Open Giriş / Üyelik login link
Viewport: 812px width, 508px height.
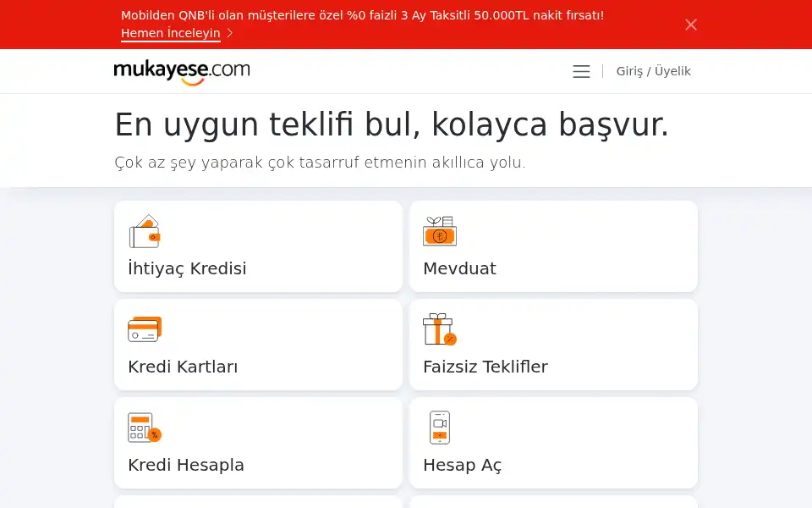coord(653,71)
